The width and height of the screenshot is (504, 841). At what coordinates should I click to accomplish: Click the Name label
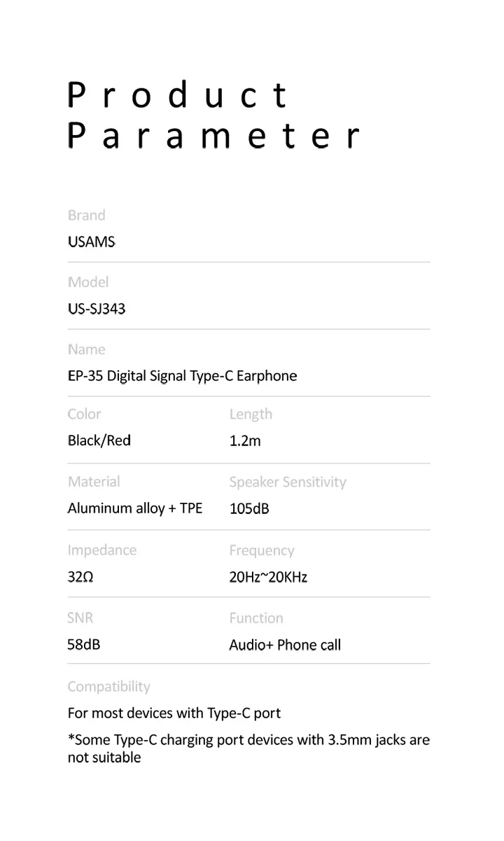87,349
